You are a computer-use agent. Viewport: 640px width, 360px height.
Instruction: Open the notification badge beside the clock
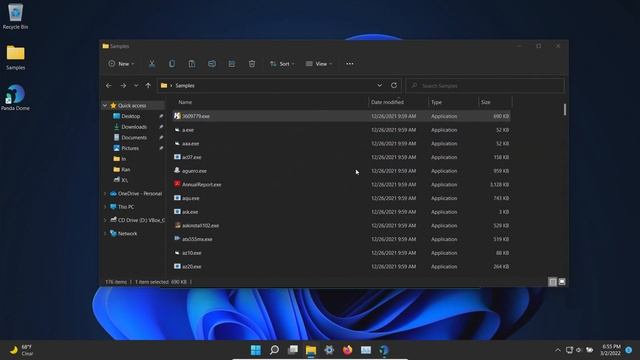pyautogui.click(x=629, y=350)
